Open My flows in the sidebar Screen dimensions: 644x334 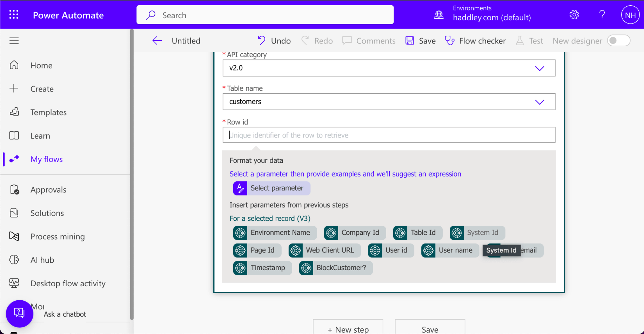46,159
